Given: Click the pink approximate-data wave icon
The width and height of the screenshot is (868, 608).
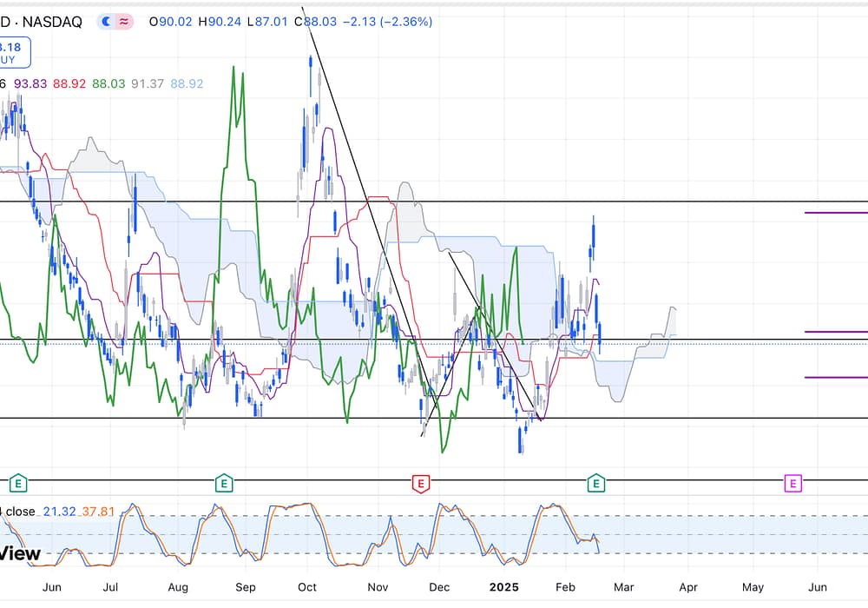Looking at the screenshot, I should click(124, 22).
